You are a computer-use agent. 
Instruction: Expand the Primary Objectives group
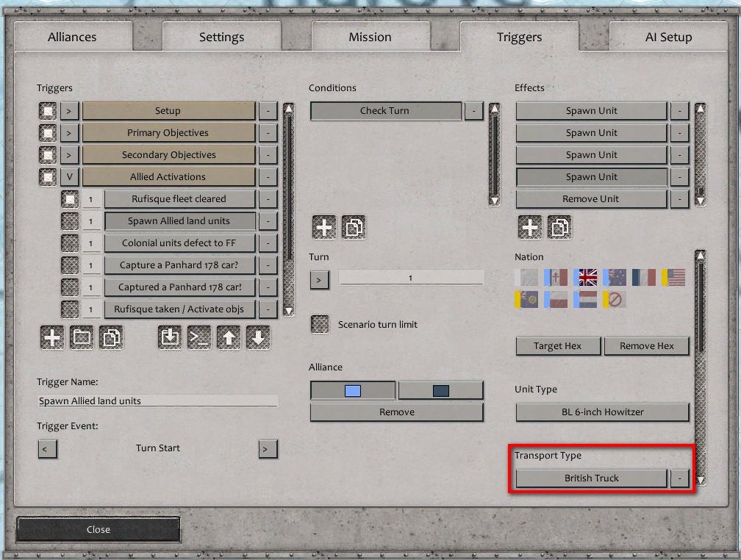pos(69,133)
